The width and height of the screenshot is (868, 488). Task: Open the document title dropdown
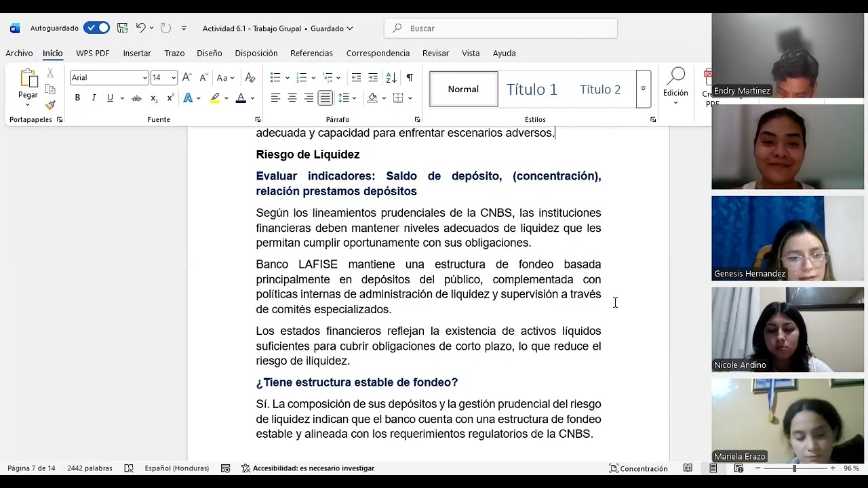[350, 28]
